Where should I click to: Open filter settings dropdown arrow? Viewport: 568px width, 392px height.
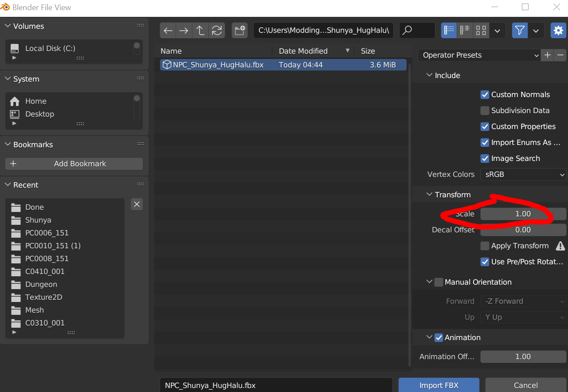pos(536,31)
